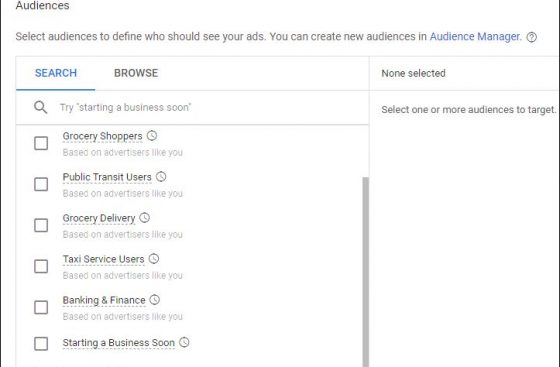Open the help question mark icon
Image resolution: width=560 pixels, height=367 pixels.
tap(531, 37)
